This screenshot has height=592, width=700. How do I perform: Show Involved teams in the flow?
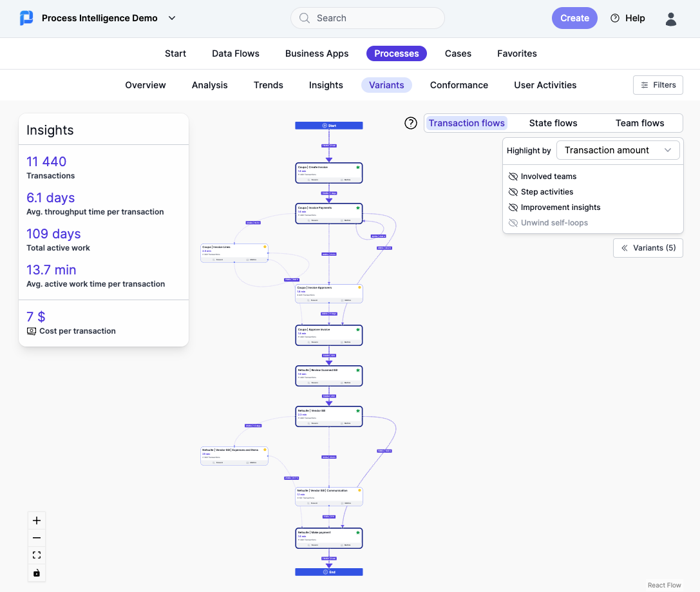[513, 177]
